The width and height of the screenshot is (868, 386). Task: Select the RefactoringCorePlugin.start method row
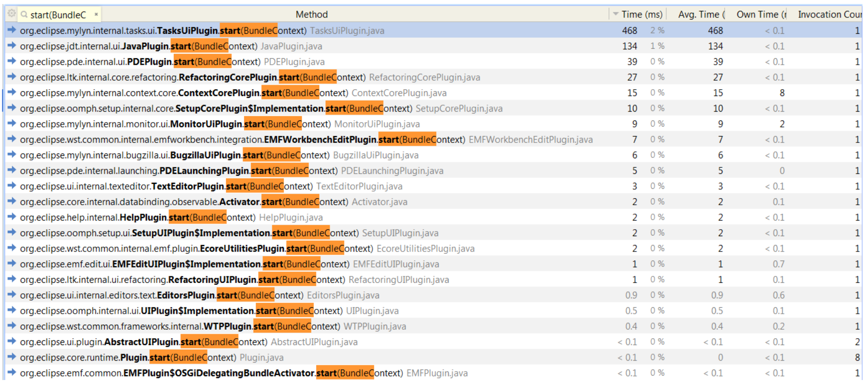pyautogui.click(x=249, y=77)
